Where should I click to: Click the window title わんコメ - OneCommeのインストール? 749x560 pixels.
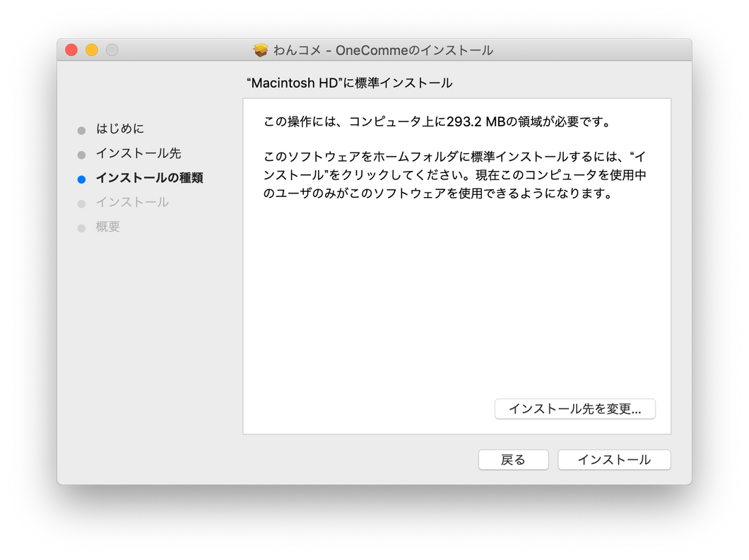click(x=383, y=50)
